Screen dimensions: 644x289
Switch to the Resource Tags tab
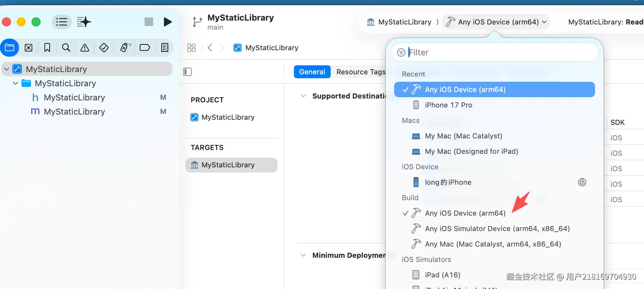click(361, 72)
